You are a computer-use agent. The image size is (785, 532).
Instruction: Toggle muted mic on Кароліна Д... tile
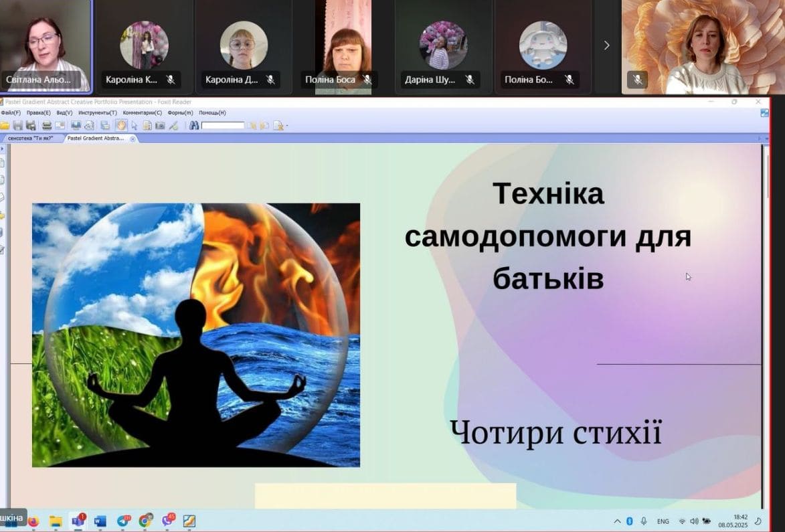point(270,80)
